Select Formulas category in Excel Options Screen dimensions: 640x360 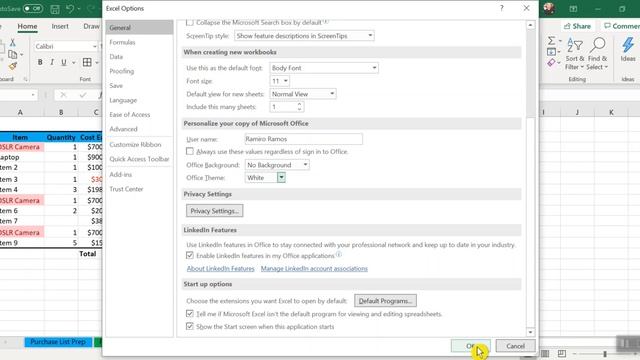pyautogui.click(x=139, y=42)
